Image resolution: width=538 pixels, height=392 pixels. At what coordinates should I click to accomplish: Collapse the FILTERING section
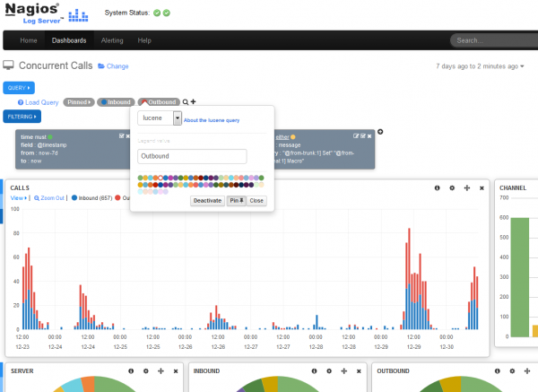[22, 117]
